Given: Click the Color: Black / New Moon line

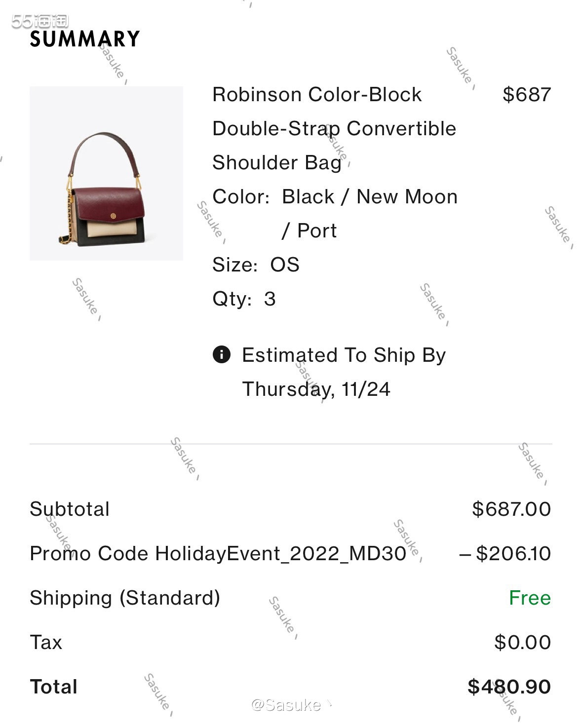Looking at the screenshot, I should point(335,196).
